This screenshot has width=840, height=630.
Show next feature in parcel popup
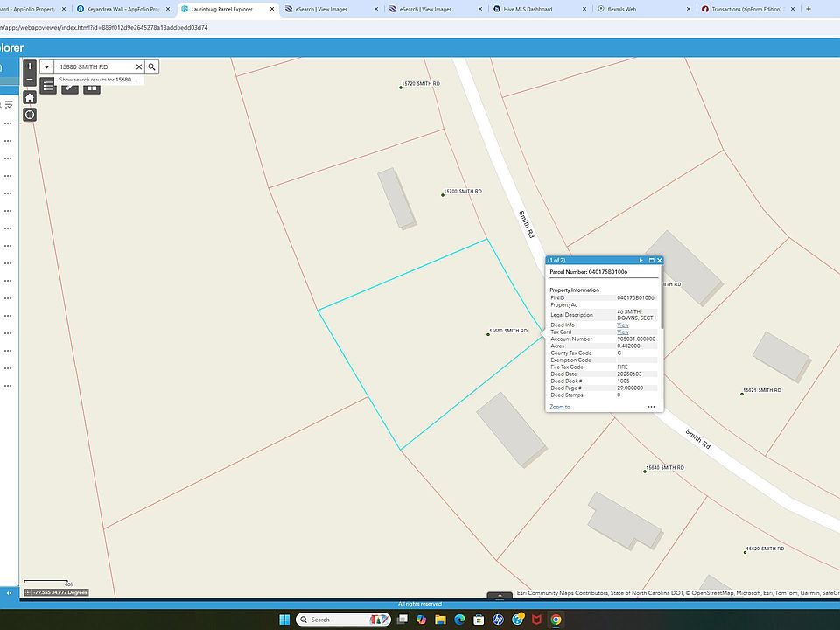click(x=640, y=260)
